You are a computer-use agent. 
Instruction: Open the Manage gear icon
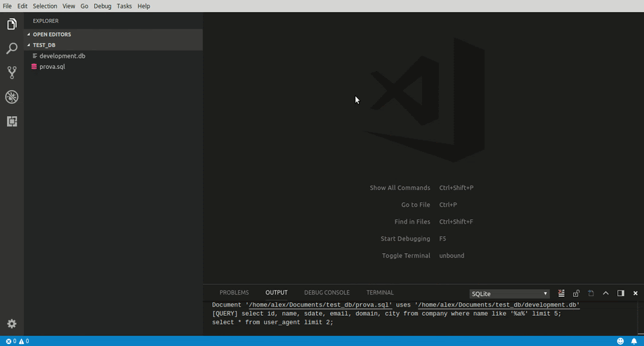12,323
